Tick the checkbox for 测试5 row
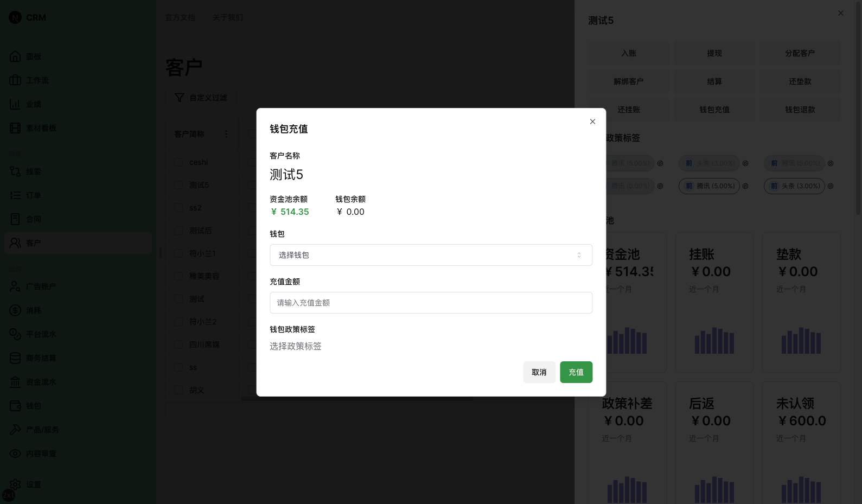The image size is (862, 504). pyautogui.click(x=178, y=185)
